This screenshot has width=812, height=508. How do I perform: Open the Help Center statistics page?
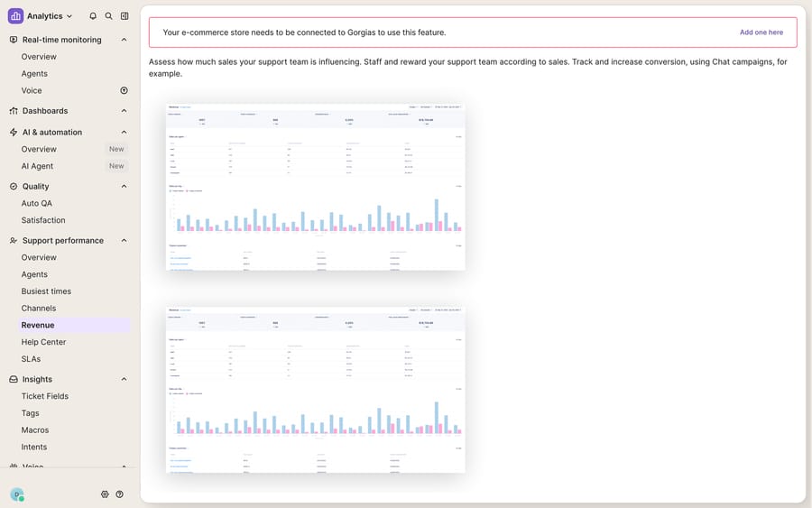pyautogui.click(x=43, y=342)
